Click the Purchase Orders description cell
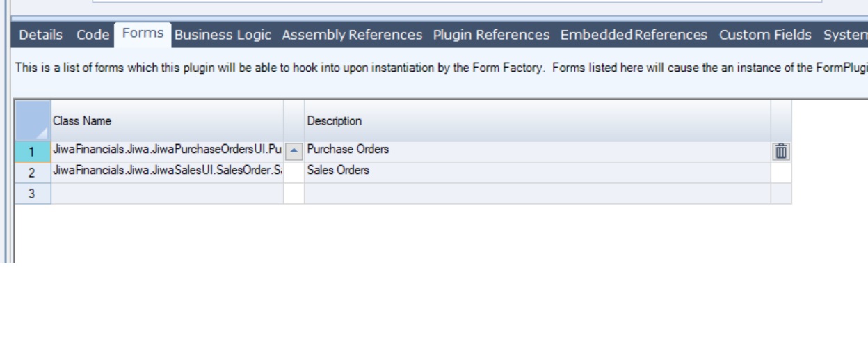Screen dimensions: 868x360 coord(537,151)
